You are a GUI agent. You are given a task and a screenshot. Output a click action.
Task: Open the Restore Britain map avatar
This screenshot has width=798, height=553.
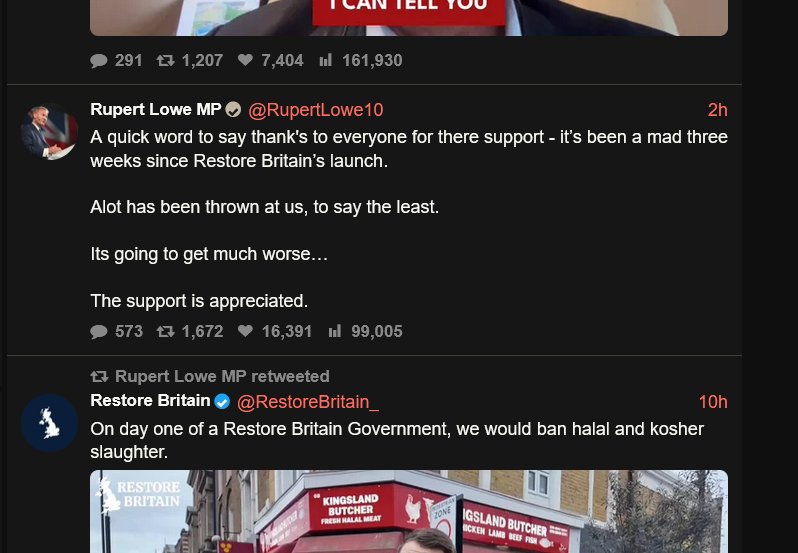pos(49,423)
